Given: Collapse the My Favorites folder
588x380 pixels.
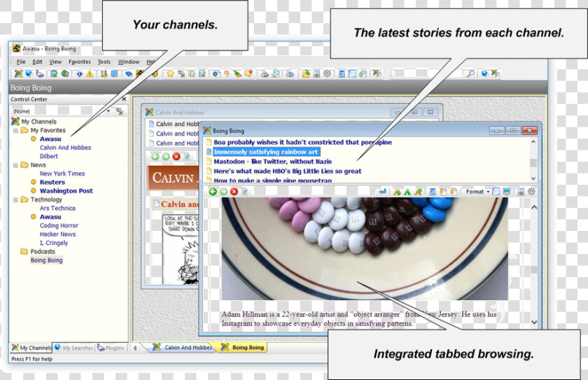Looking at the screenshot, I should point(15,130).
